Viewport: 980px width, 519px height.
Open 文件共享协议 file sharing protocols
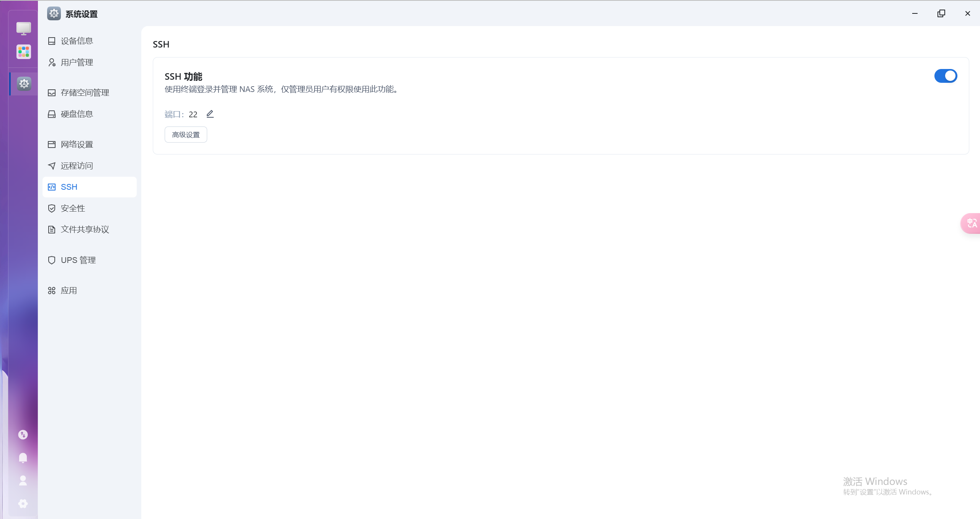tap(85, 229)
